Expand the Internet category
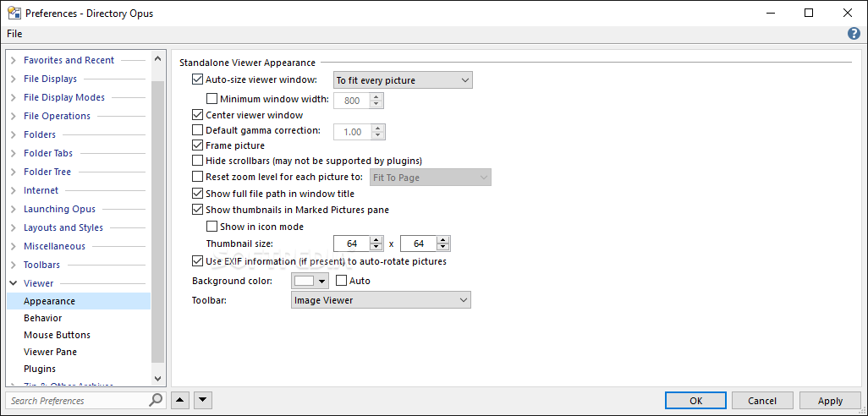The height and width of the screenshot is (416, 868). [x=14, y=190]
